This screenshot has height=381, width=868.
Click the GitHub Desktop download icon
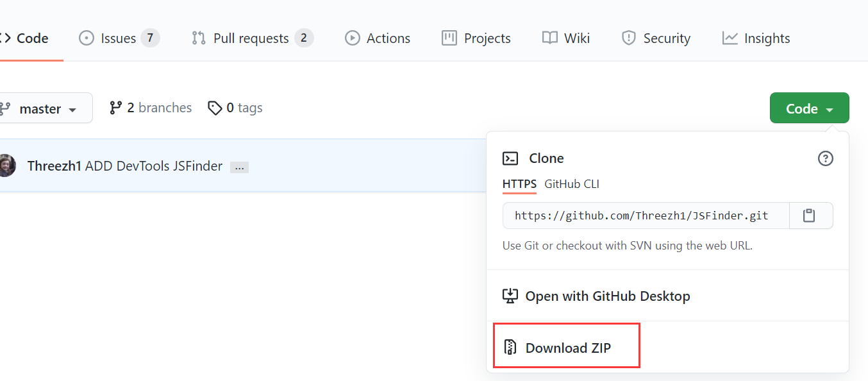click(x=510, y=296)
